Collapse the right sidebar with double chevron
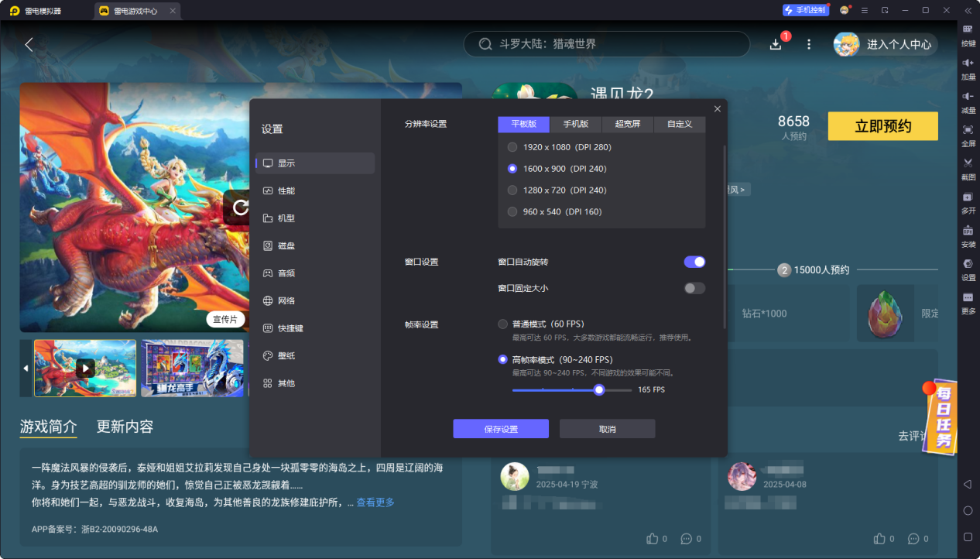 point(968,10)
